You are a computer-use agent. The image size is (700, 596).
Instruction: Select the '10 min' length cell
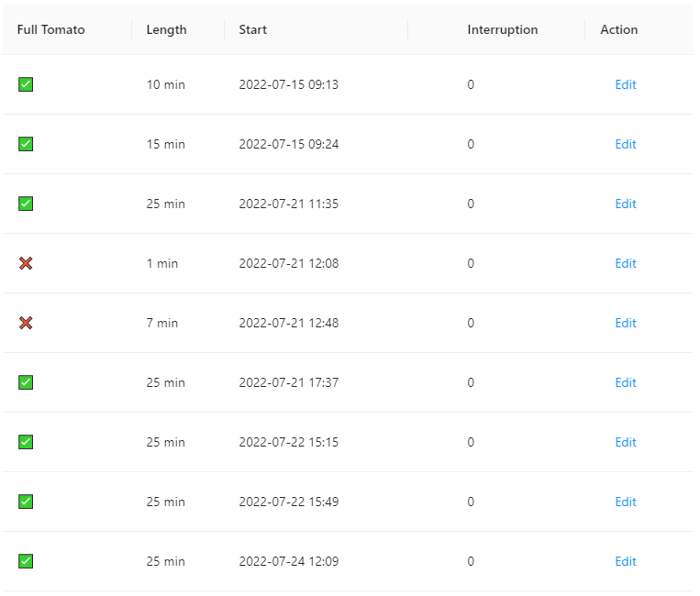click(x=166, y=84)
